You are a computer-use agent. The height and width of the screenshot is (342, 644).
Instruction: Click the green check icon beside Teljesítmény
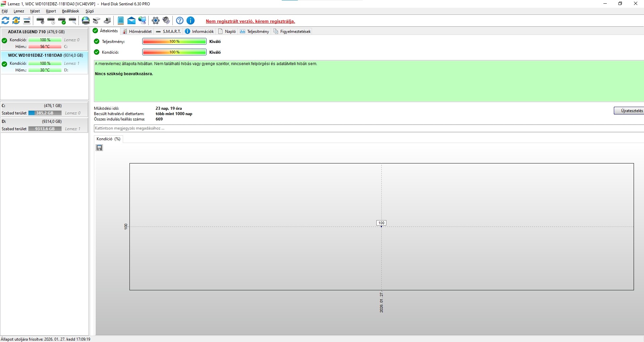click(x=97, y=41)
